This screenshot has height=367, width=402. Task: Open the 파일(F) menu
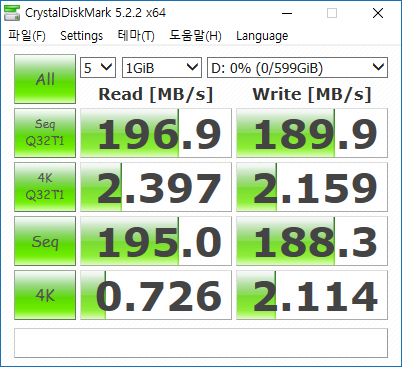coord(27,36)
